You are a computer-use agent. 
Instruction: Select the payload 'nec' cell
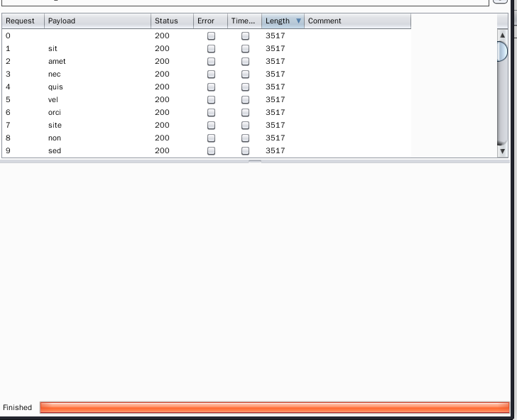coord(97,74)
